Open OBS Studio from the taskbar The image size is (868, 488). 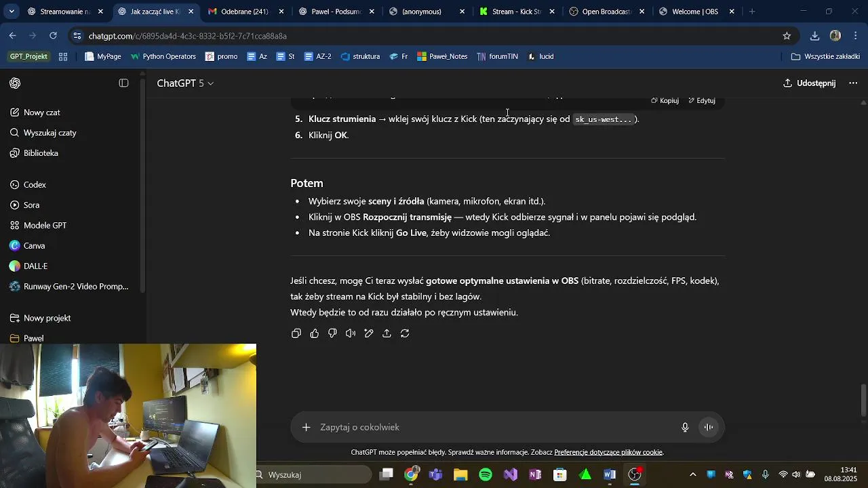pos(635,474)
